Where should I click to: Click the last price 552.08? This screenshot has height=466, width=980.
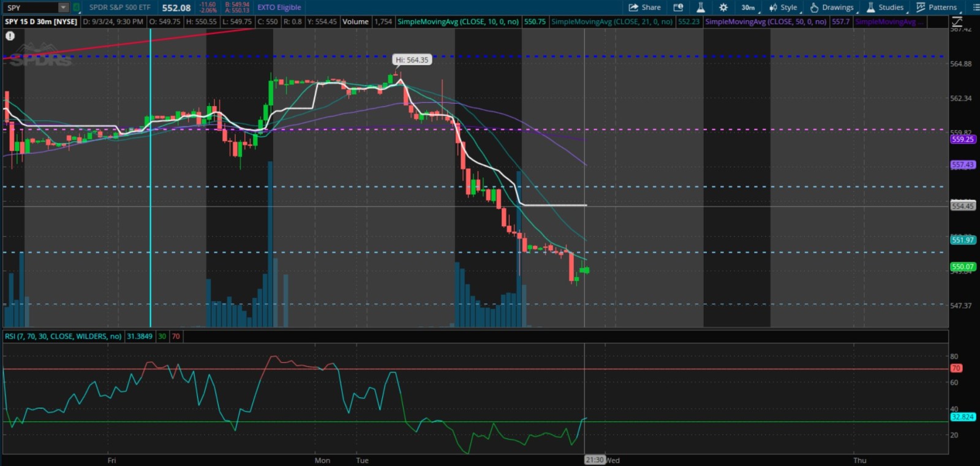[x=176, y=7]
